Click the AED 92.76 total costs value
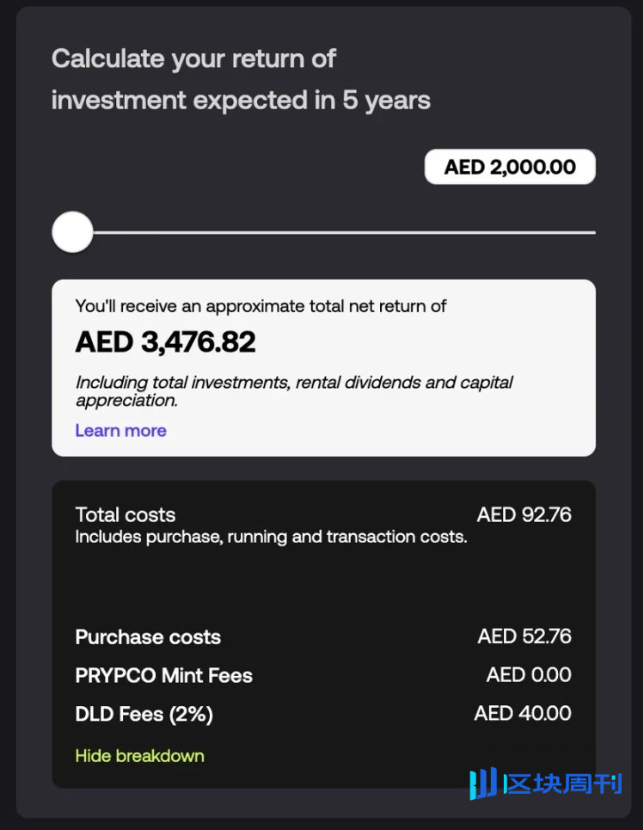The height and width of the screenshot is (830, 644). 524,514
